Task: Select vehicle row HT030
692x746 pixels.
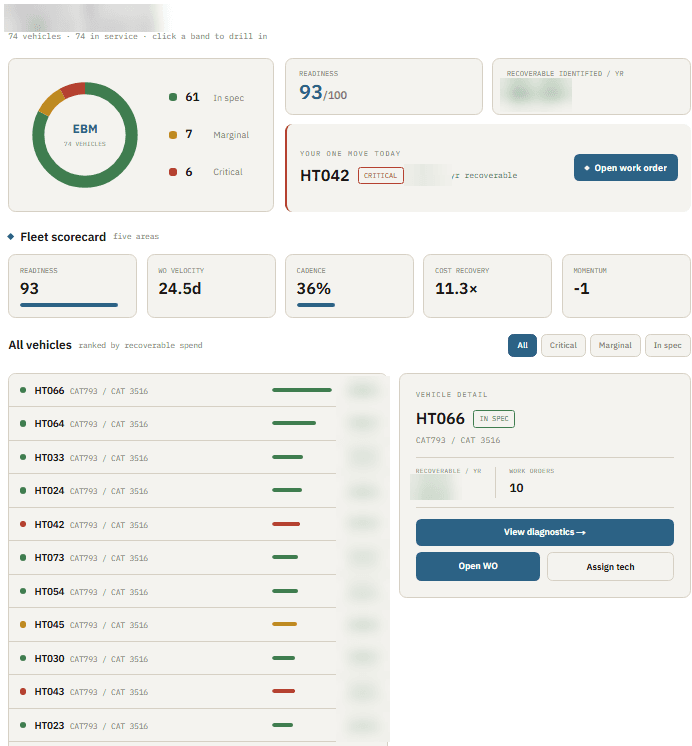Action: click(x=198, y=658)
